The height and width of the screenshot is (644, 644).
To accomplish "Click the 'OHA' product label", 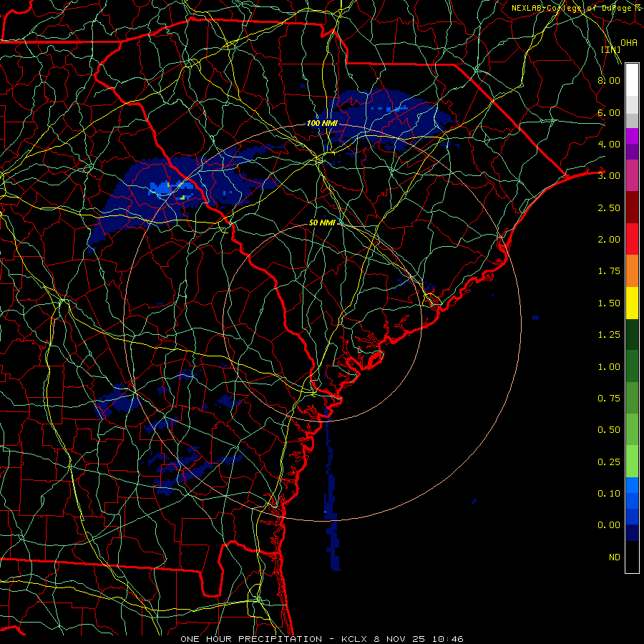I will point(629,43).
